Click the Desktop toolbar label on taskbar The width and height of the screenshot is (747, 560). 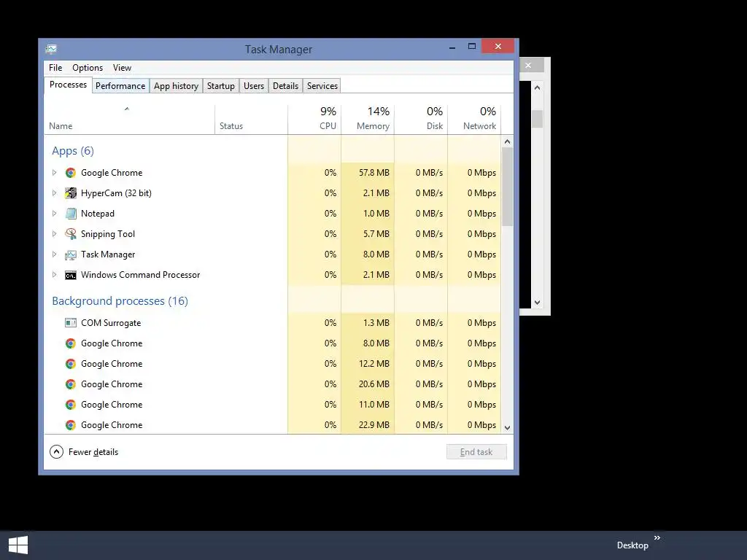tap(632, 545)
